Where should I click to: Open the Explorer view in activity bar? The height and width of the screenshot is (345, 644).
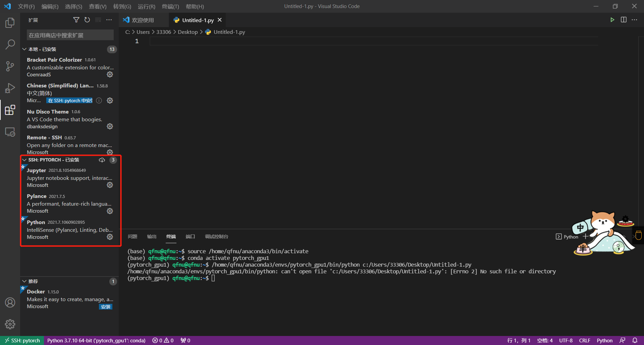click(x=10, y=23)
